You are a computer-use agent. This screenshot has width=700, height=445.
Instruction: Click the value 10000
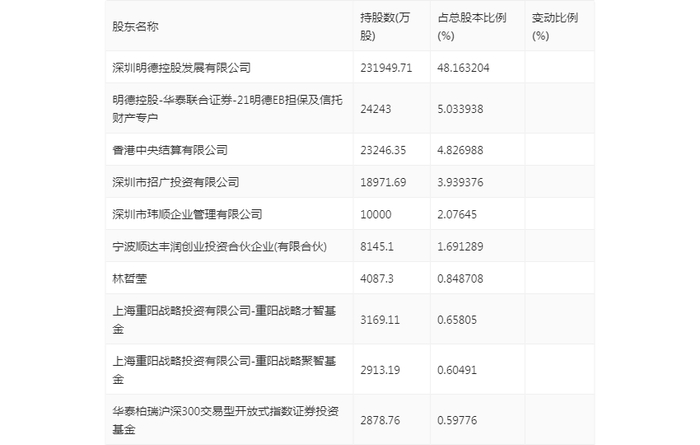point(375,214)
